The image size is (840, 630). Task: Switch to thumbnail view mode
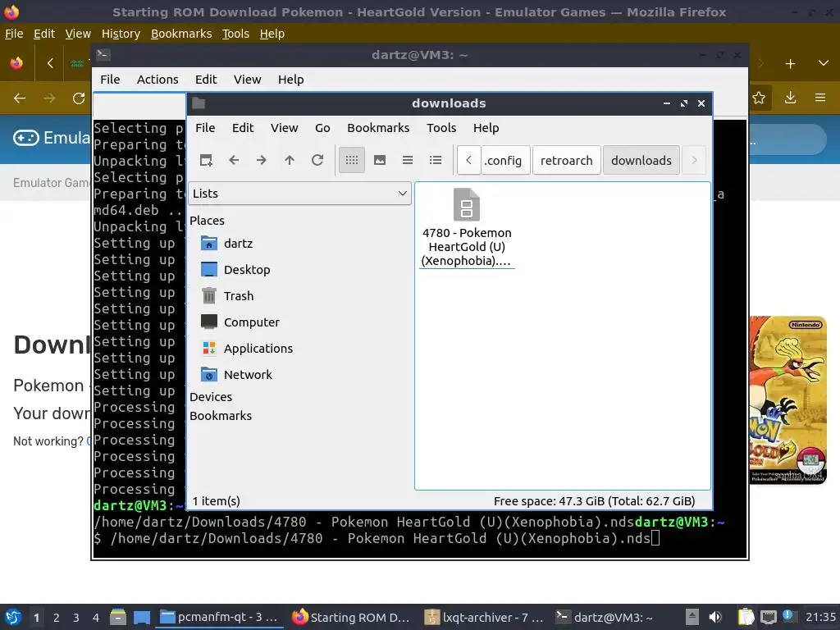point(380,160)
